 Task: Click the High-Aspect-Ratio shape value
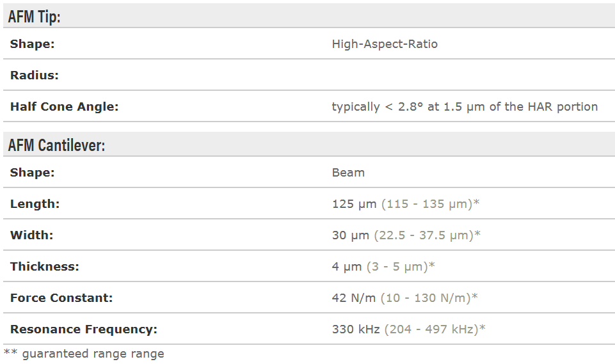pos(385,44)
